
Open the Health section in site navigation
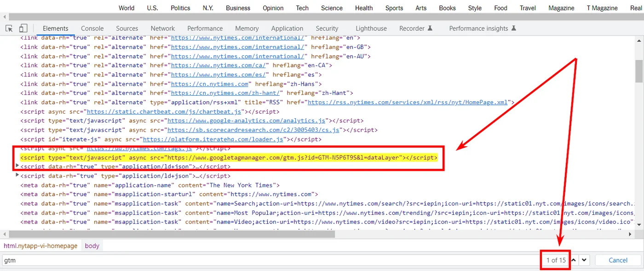click(364, 8)
